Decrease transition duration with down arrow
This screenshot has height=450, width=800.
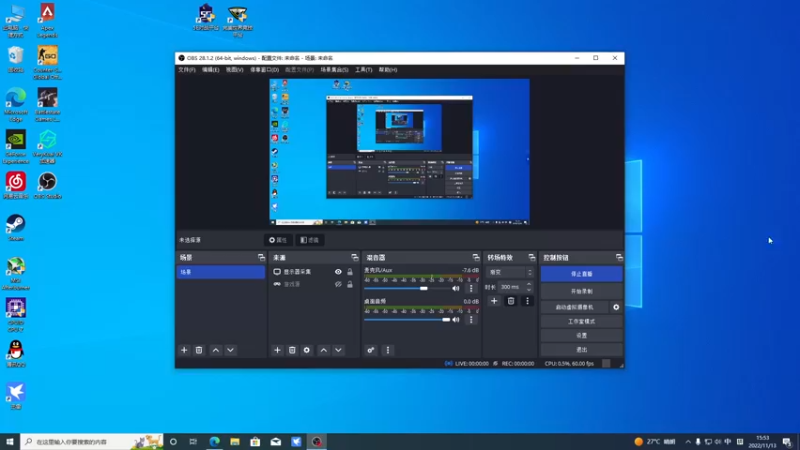click(529, 290)
